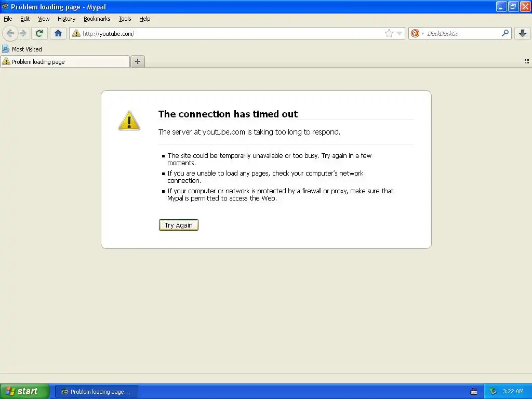Go to the Home page

pos(58,33)
